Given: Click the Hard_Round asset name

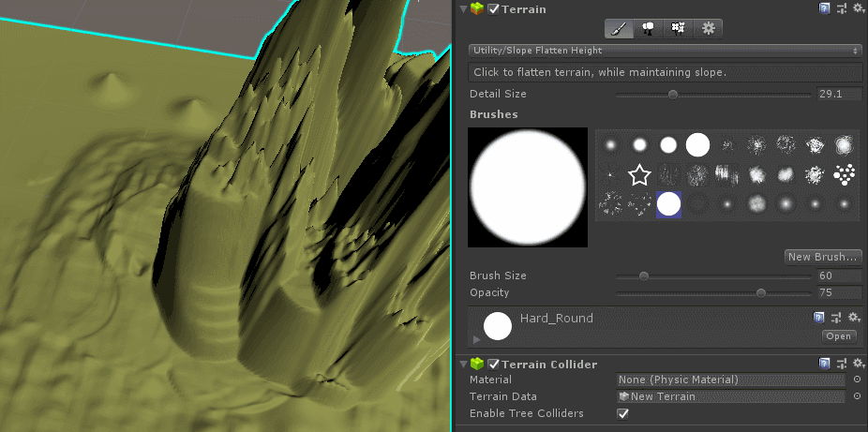Looking at the screenshot, I should tap(557, 318).
